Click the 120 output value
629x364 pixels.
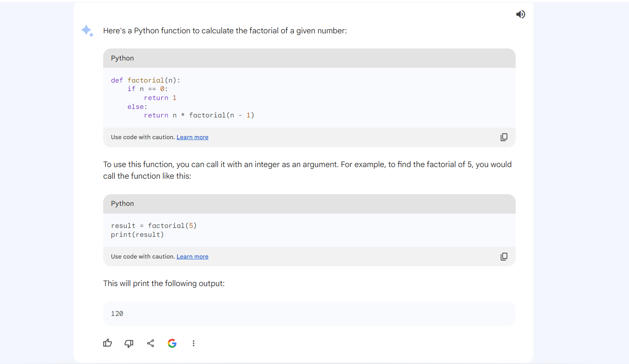(117, 314)
